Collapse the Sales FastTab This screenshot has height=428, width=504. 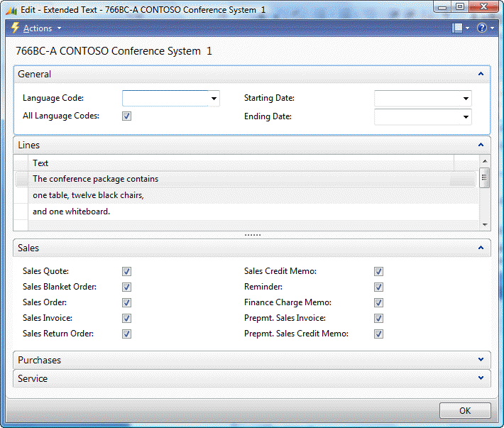pos(481,248)
